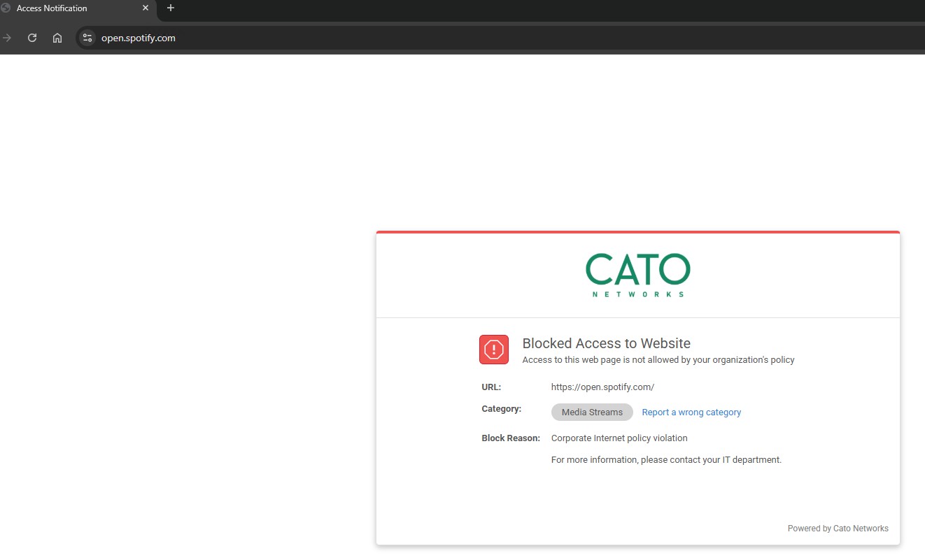The width and height of the screenshot is (925, 560).
Task: Click the Cato Networks logo
Action: tap(637, 275)
